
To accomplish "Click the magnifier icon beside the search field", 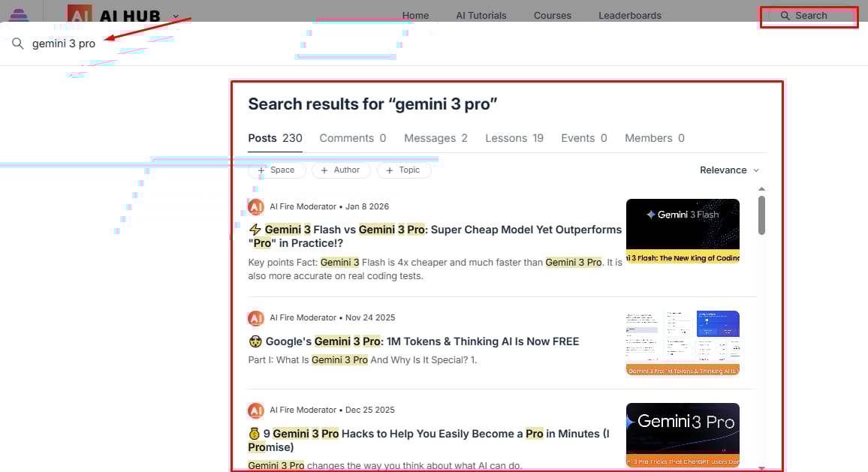I will point(18,44).
